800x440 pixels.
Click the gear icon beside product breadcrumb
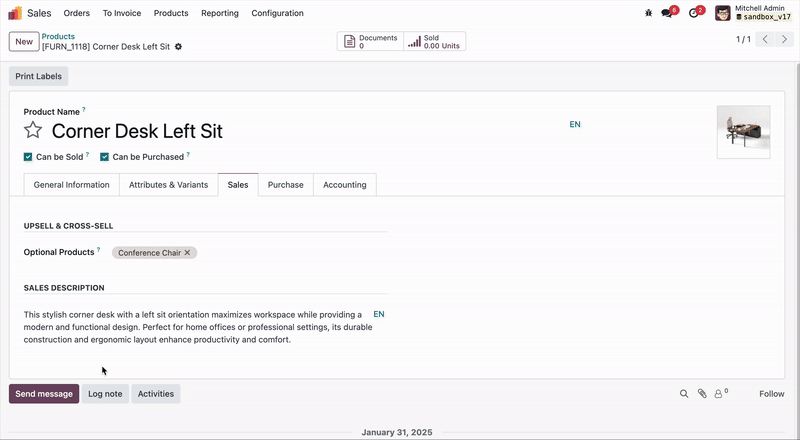click(178, 47)
